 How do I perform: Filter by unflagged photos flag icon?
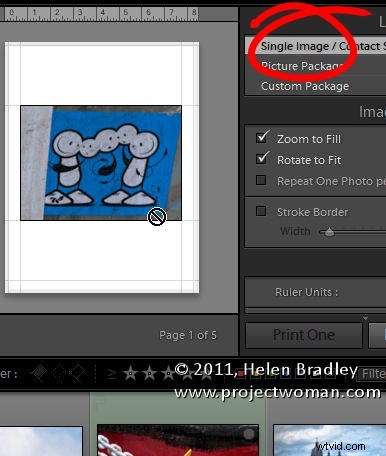pyautogui.click(x=59, y=373)
